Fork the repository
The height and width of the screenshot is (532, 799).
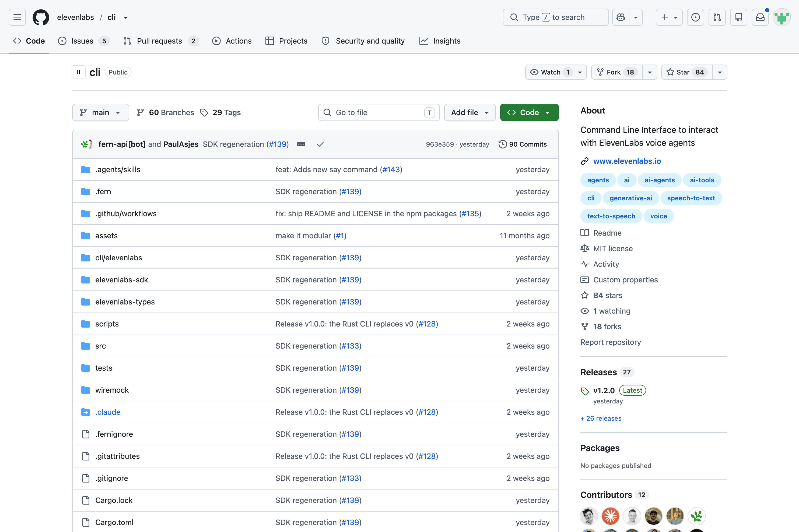pos(617,72)
